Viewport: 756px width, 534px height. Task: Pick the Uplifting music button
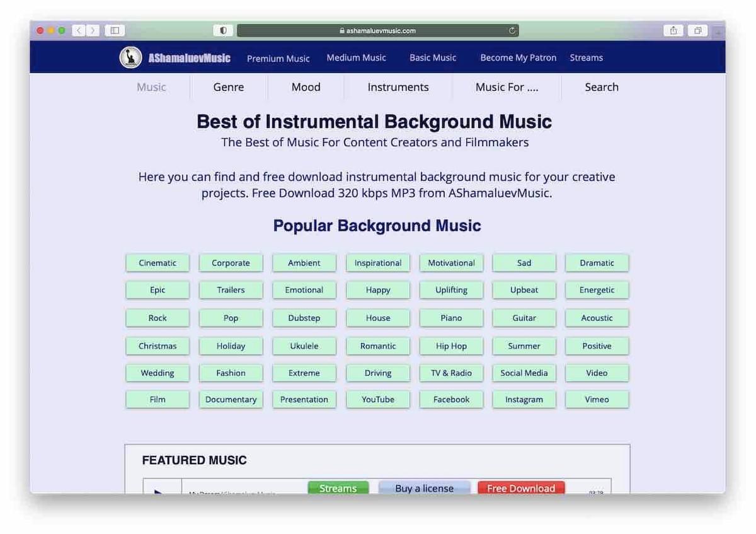(x=451, y=290)
